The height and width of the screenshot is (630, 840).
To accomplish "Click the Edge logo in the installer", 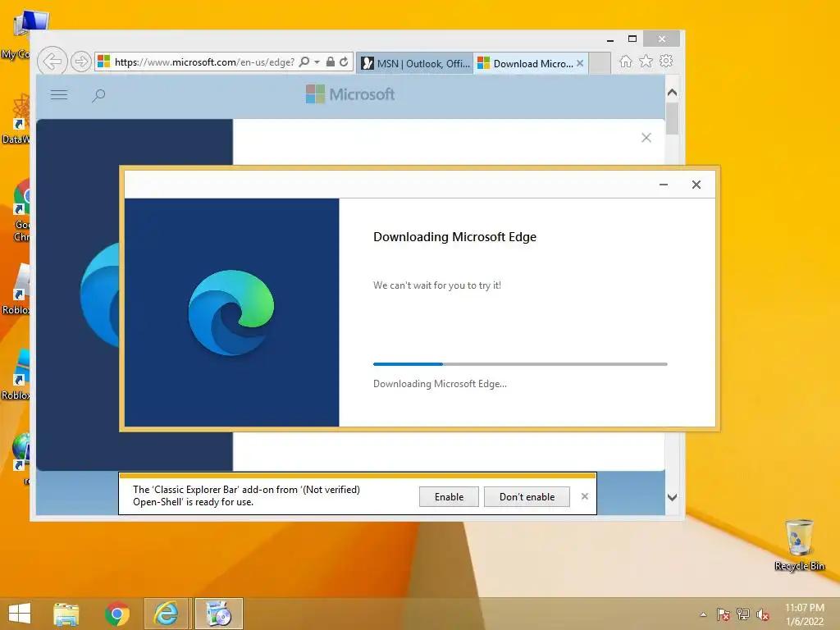I will coord(231,313).
